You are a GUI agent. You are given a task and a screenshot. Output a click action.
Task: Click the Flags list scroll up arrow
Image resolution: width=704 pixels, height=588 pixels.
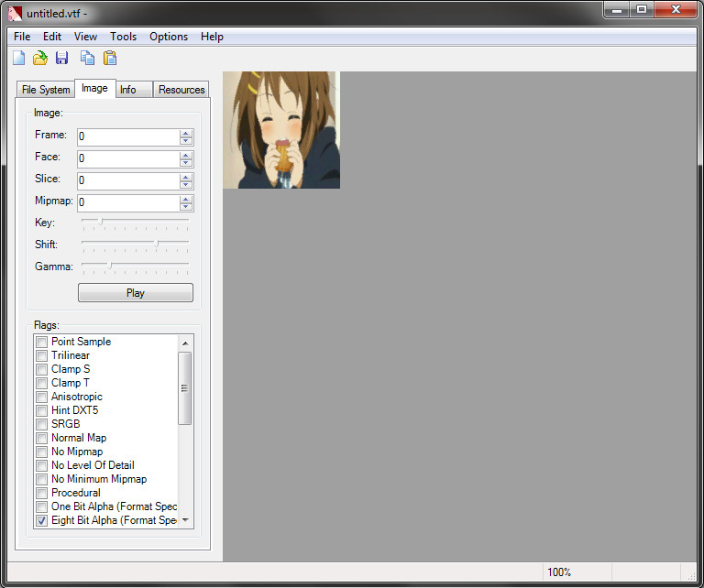pyautogui.click(x=185, y=343)
